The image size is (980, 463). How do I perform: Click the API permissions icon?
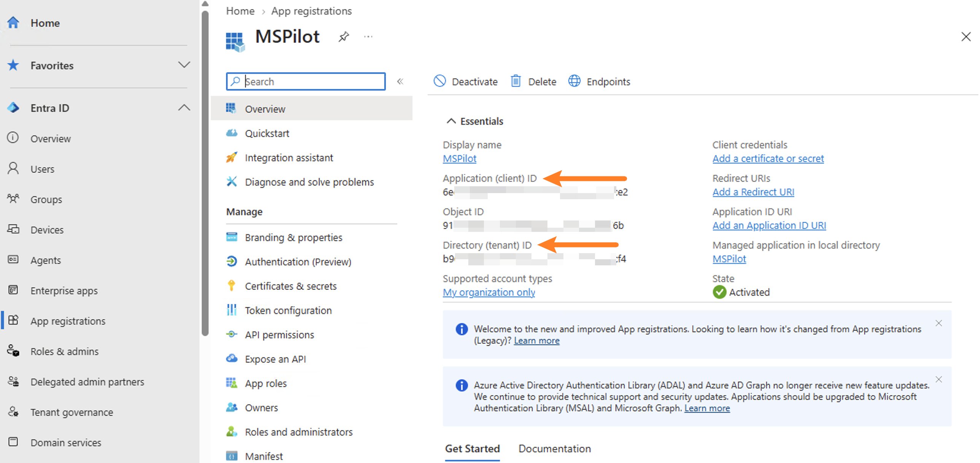point(232,334)
